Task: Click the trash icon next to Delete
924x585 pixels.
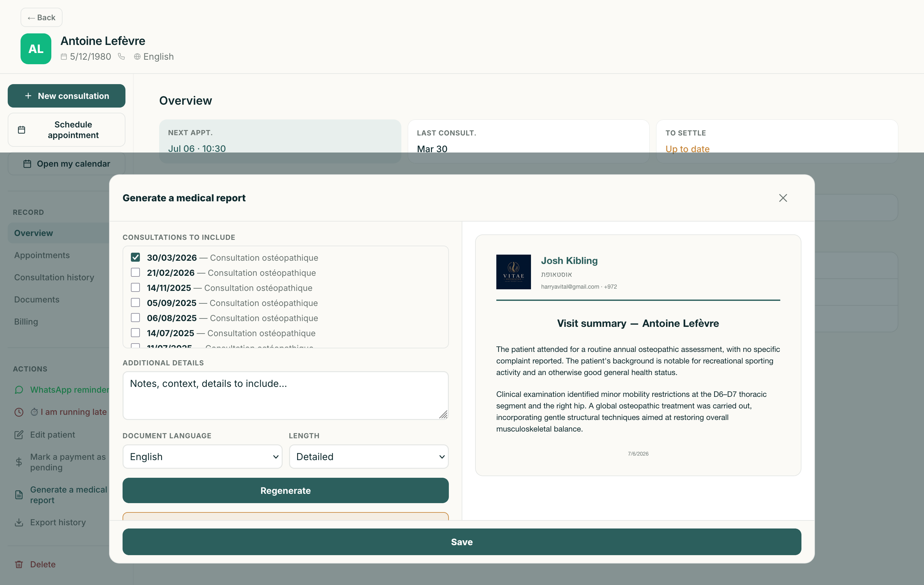Action: click(19, 564)
